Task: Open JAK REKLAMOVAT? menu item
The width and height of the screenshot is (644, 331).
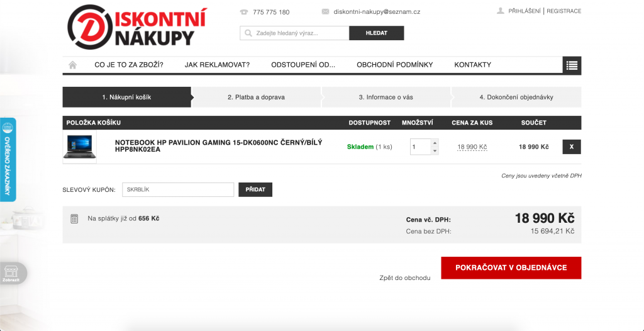Action: [217, 65]
